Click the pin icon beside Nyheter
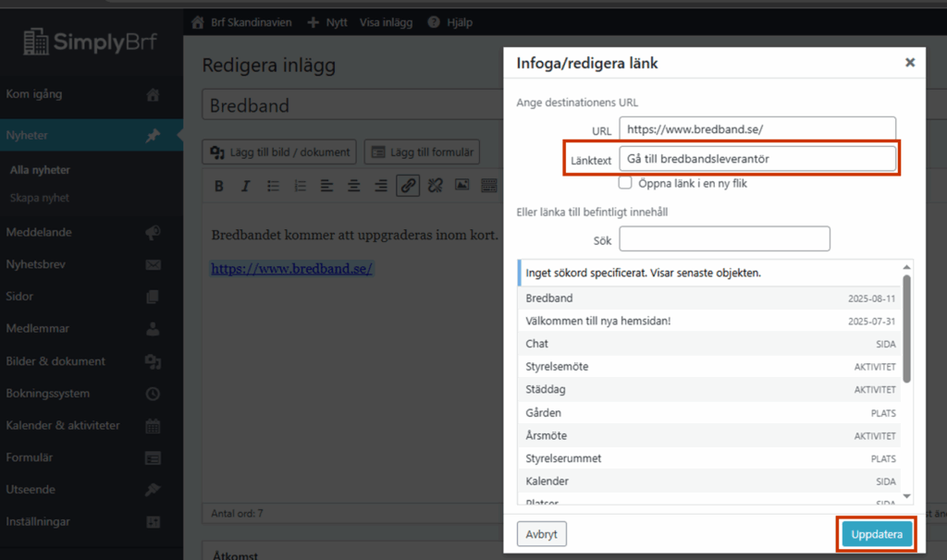This screenshot has width=947, height=560. point(153,136)
